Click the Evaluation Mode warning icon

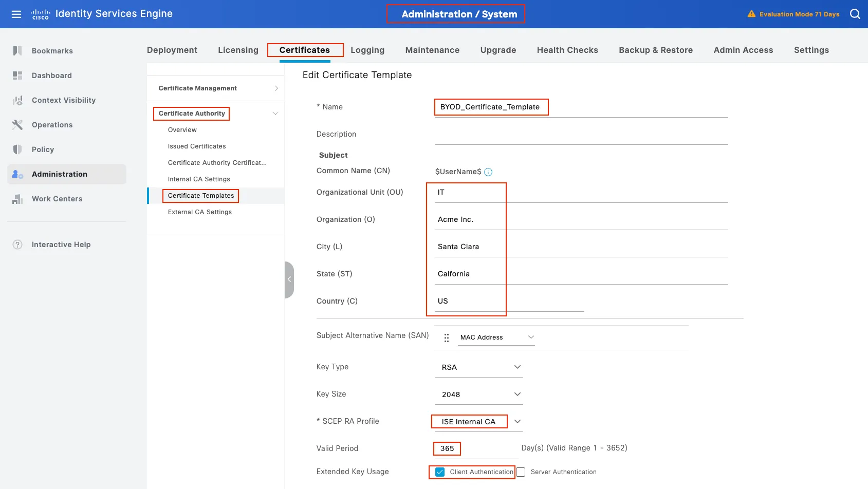[x=751, y=14]
